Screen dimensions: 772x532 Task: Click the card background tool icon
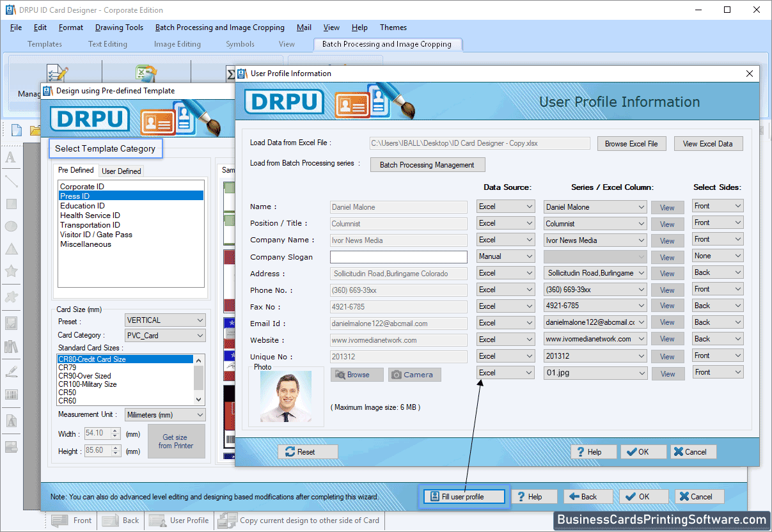click(x=11, y=446)
